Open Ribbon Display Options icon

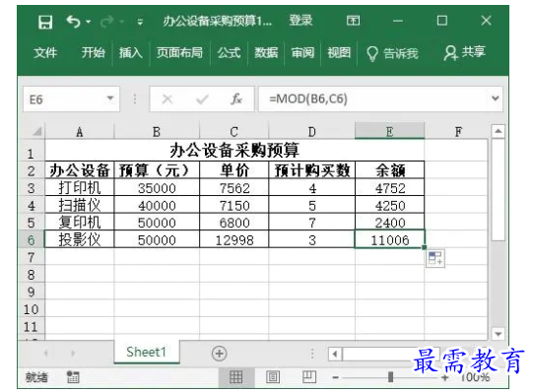coord(353,21)
